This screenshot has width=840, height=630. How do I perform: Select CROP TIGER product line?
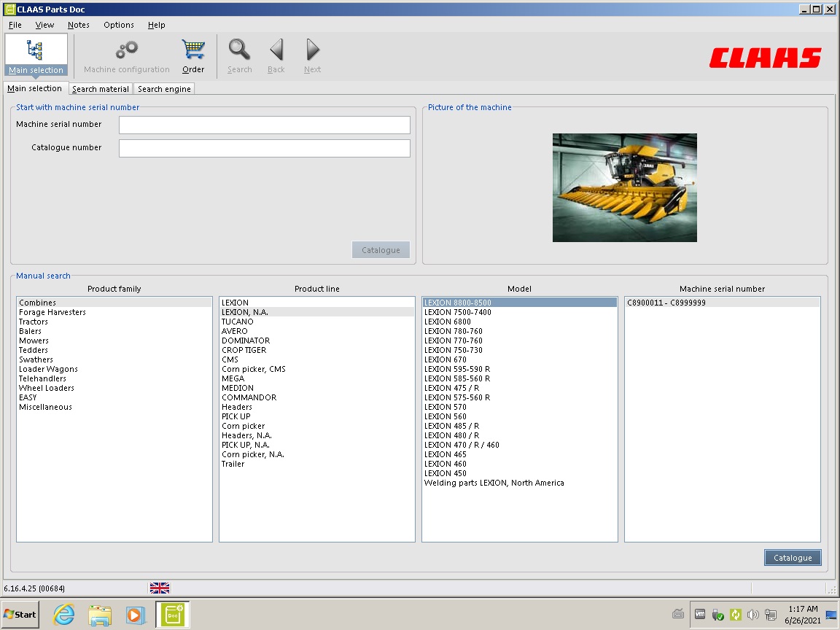point(316,350)
